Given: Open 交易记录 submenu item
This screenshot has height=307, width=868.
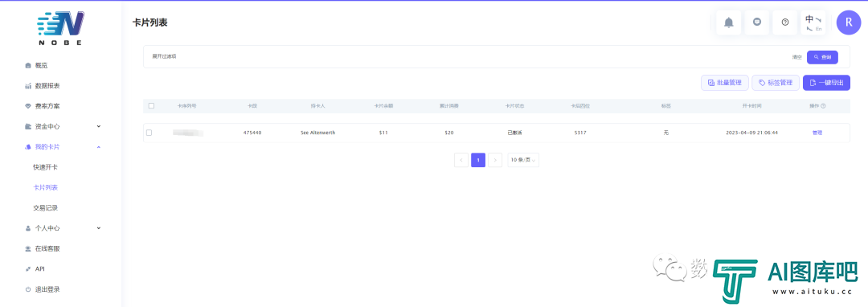Looking at the screenshot, I should click(45, 208).
